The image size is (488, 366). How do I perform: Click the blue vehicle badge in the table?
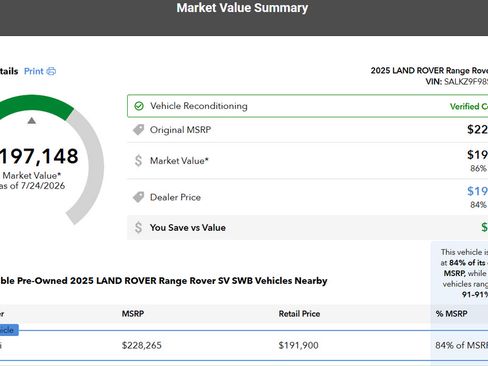pyautogui.click(x=9, y=330)
